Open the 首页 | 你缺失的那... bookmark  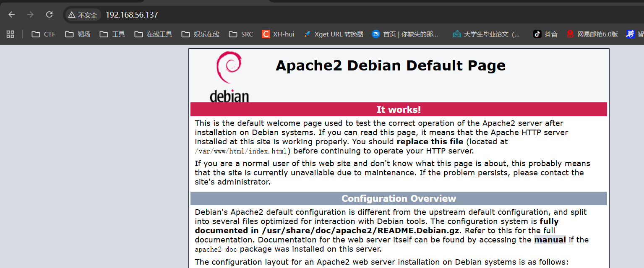pyautogui.click(x=405, y=34)
